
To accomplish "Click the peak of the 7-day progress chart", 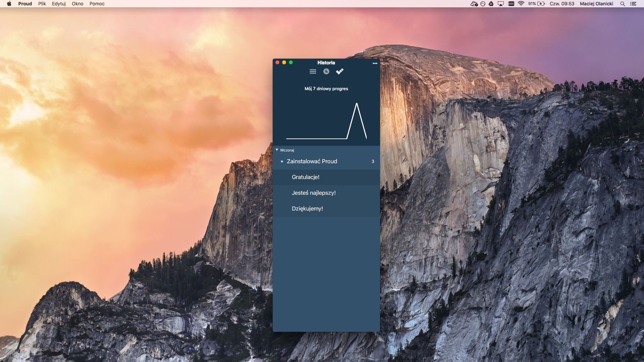I will pyautogui.click(x=357, y=104).
